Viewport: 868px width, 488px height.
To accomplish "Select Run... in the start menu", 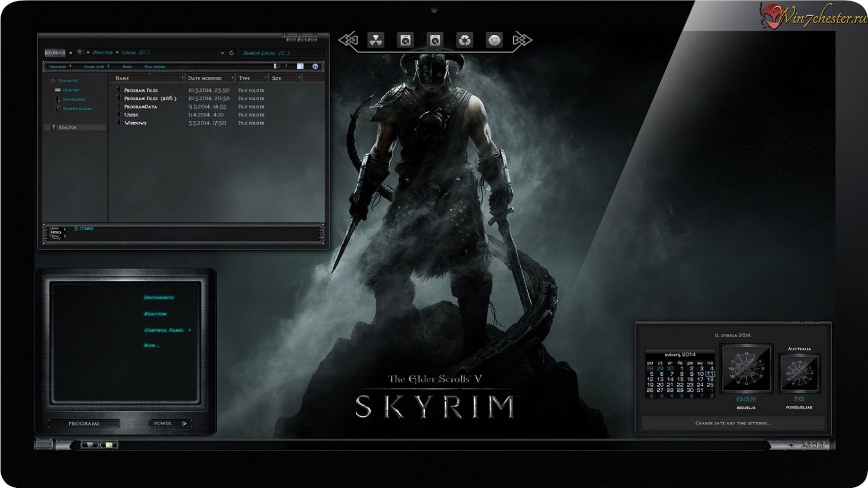I will pyautogui.click(x=152, y=346).
